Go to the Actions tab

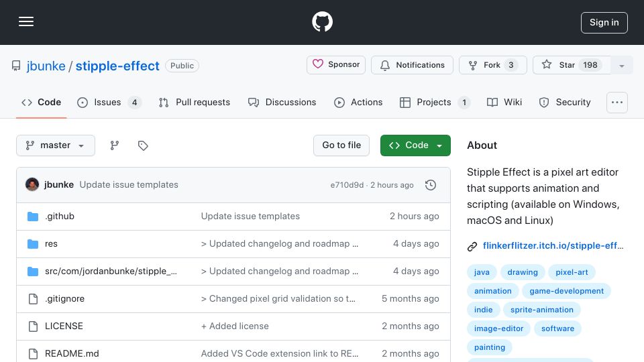(358, 102)
